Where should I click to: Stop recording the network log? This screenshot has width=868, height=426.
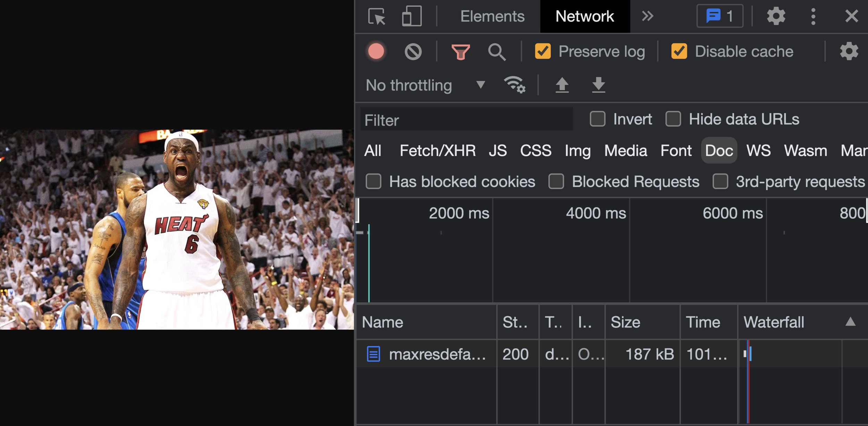(376, 52)
